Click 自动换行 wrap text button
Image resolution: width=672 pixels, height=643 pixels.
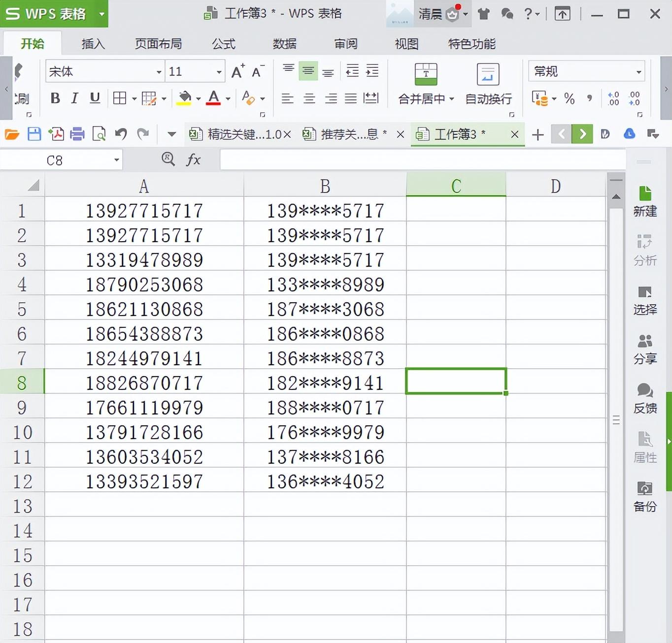pos(488,84)
